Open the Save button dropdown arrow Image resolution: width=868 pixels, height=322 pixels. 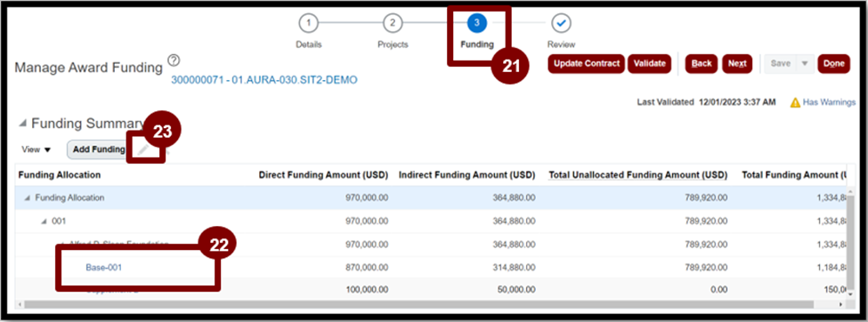point(805,64)
